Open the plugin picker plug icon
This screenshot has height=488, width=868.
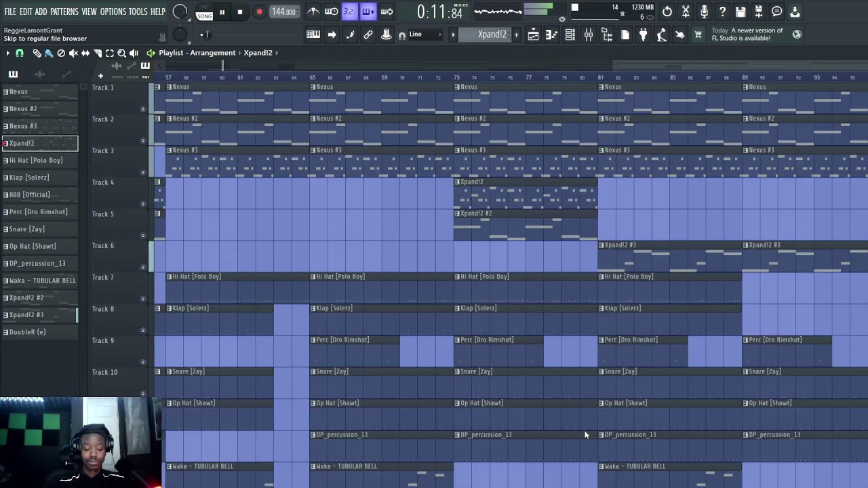point(643,35)
